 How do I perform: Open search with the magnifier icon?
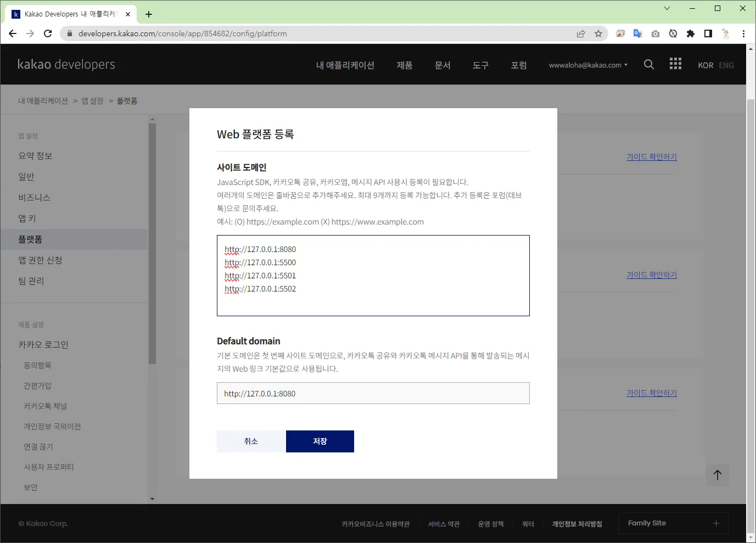(x=649, y=64)
